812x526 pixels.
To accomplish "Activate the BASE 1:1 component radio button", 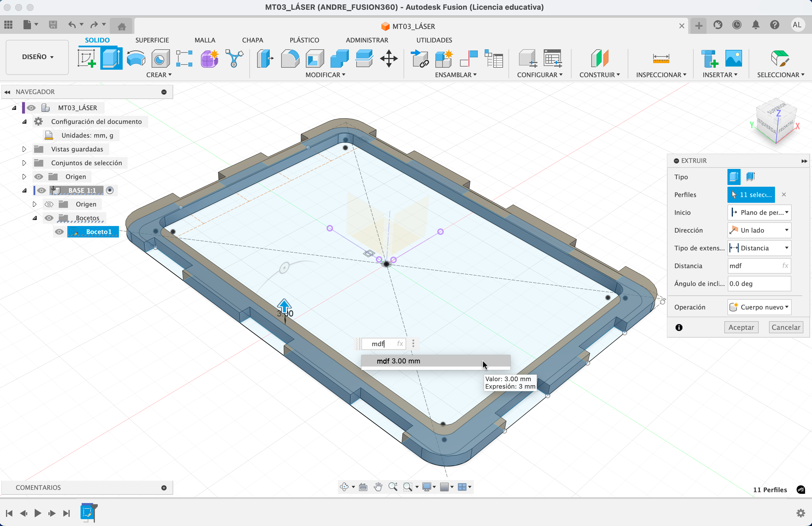I will coord(110,190).
